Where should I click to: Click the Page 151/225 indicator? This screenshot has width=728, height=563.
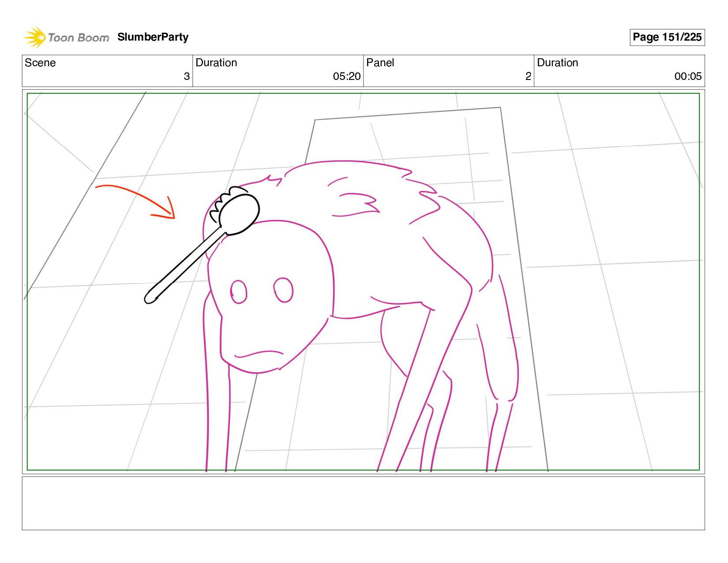pyautogui.click(x=667, y=37)
